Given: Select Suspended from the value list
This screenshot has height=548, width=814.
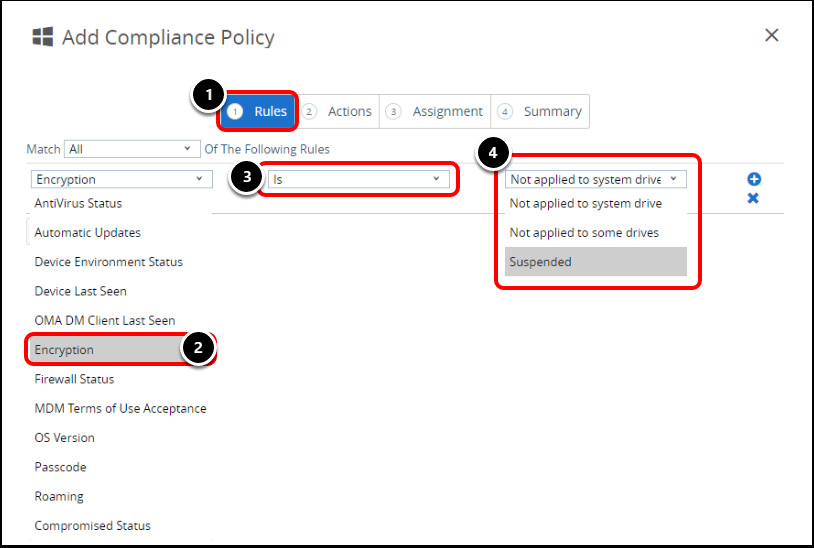Looking at the screenshot, I should [x=595, y=262].
